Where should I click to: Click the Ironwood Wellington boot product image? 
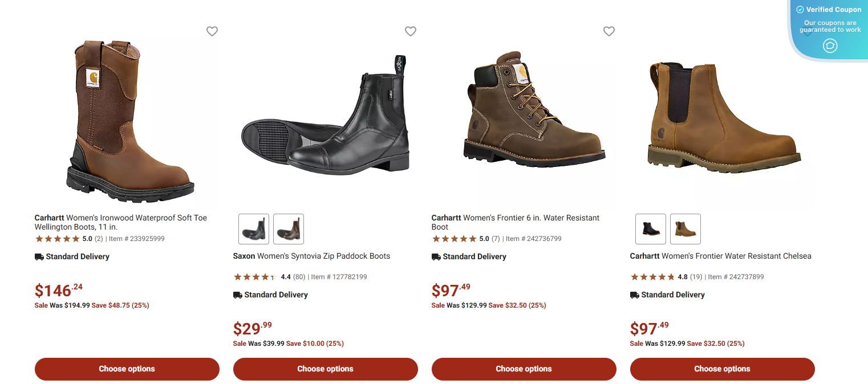(x=127, y=120)
